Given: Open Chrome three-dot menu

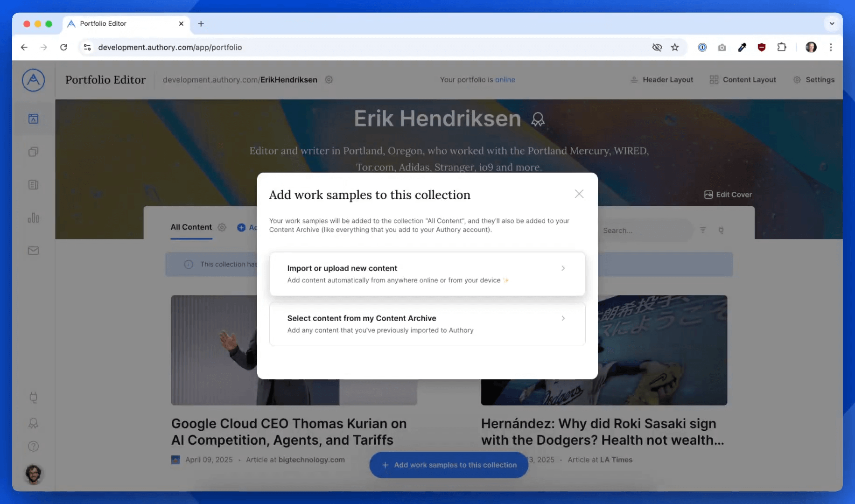Looking at the screenshot, I should 831,47.
